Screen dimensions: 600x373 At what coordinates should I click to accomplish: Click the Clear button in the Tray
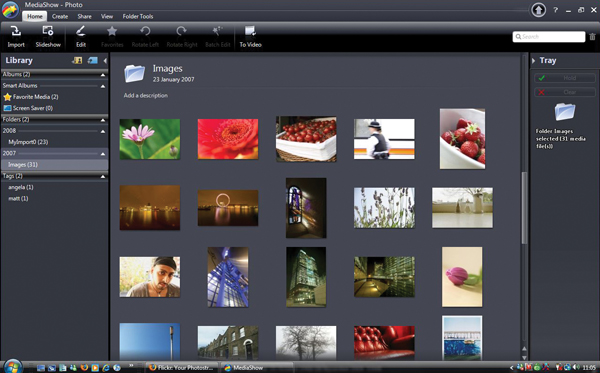(565, 92)
